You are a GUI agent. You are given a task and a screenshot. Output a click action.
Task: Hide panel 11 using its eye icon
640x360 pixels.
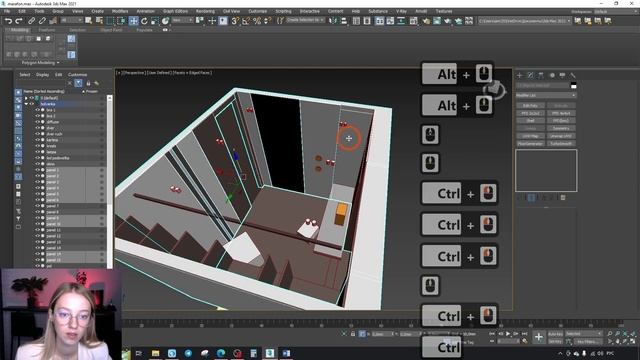(x=38, y=230)
